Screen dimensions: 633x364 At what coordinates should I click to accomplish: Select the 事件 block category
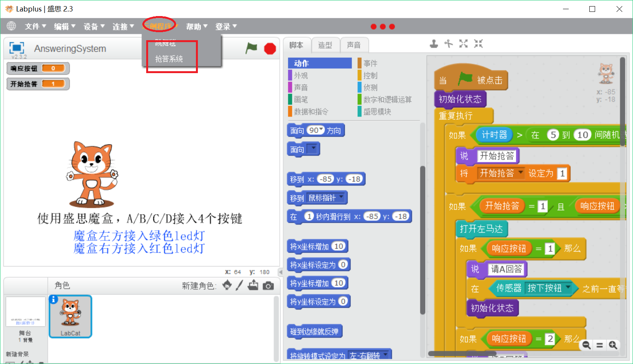tap(370, 64)
